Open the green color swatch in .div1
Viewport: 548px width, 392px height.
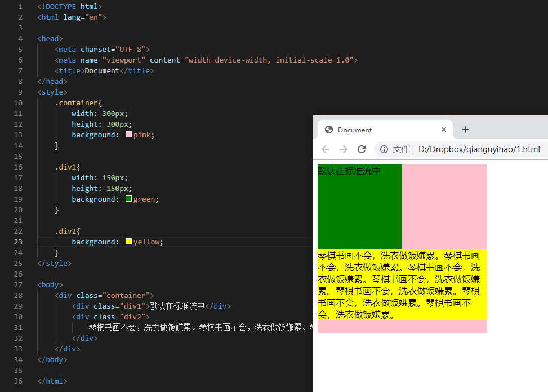pos(128,199)
